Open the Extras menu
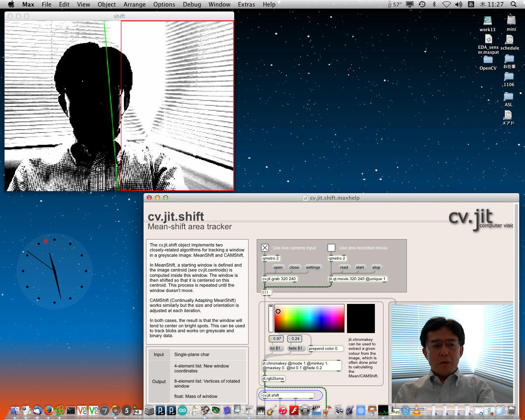525x420 pixels. (246, 5)
